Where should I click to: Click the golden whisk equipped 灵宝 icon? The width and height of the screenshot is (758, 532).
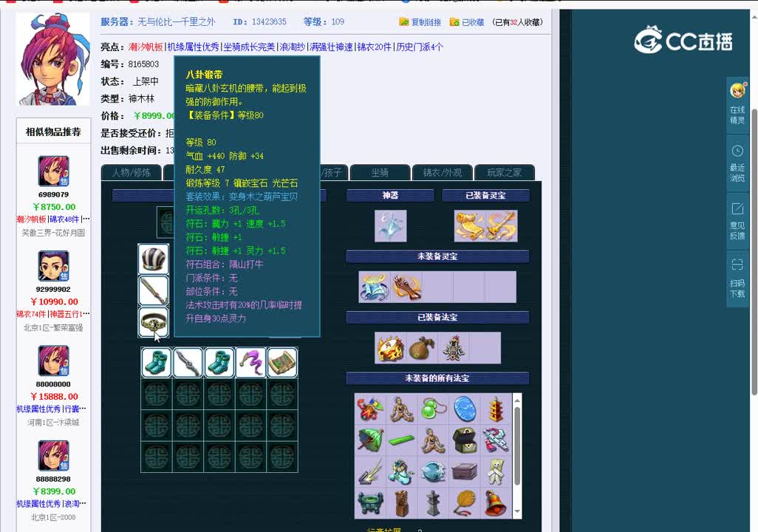click(x=502, y=226)
